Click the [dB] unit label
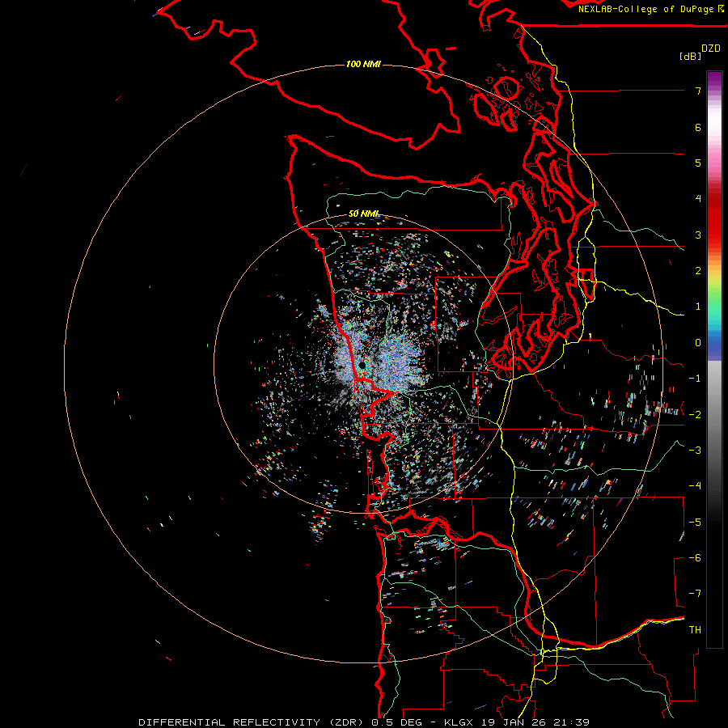 [691, 57]
